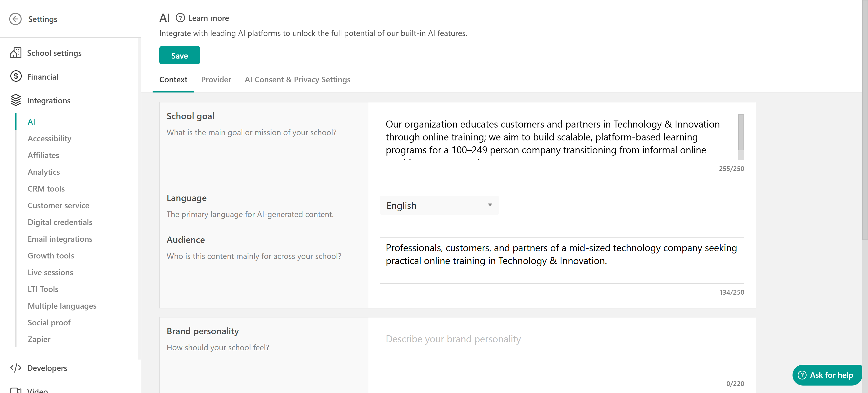The height and width of the screenshot is (393, 868).
Task: Click the Audience description text area
Action: (561, 260)
